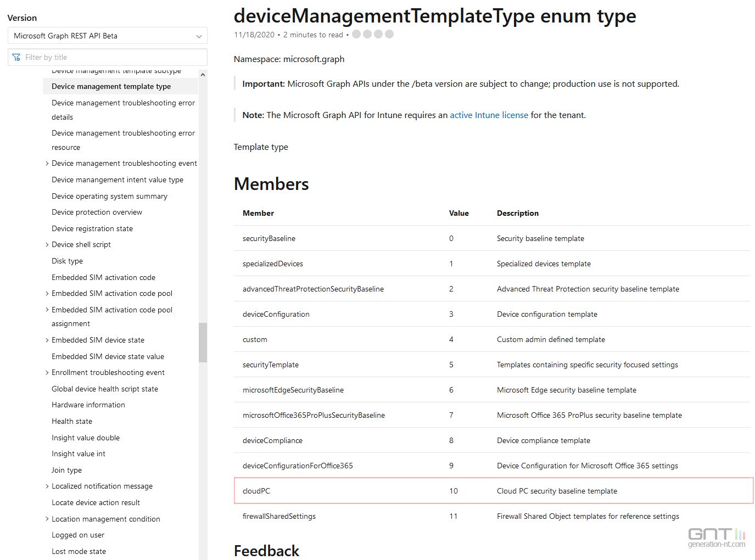Click the sidebar scrollbar thumb
The height and width of the screenshot is (560, 755).
point(203,342)
